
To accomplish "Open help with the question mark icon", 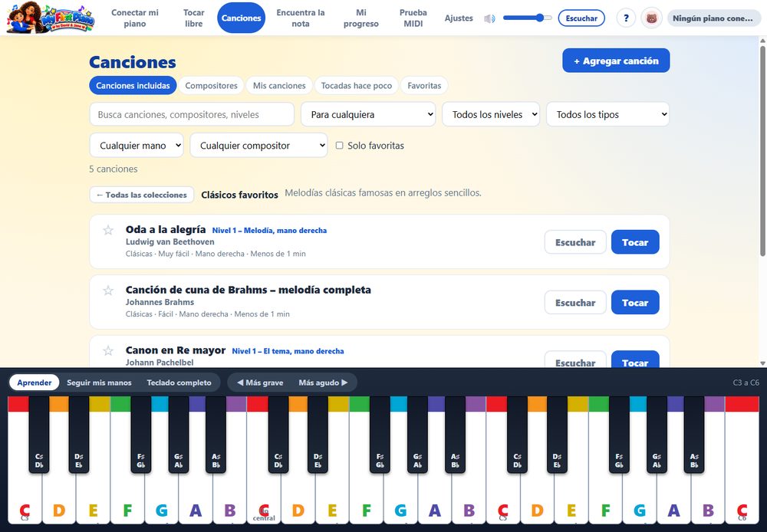I will pos(626,18).
